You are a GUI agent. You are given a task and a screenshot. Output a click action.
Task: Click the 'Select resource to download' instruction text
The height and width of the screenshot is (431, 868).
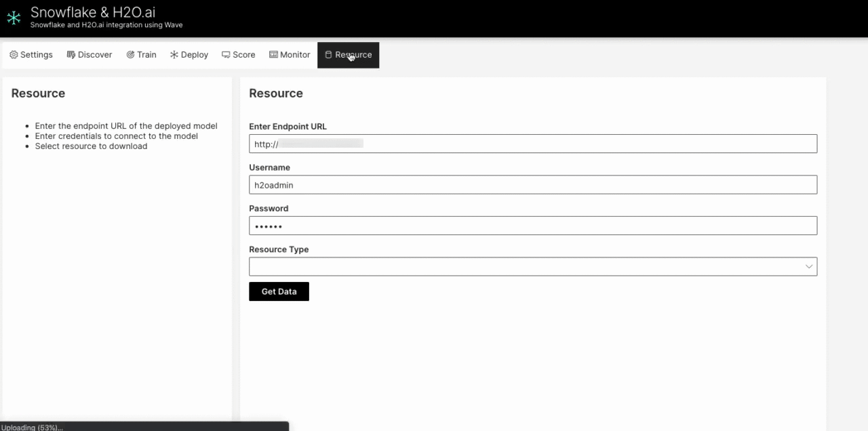91,146
